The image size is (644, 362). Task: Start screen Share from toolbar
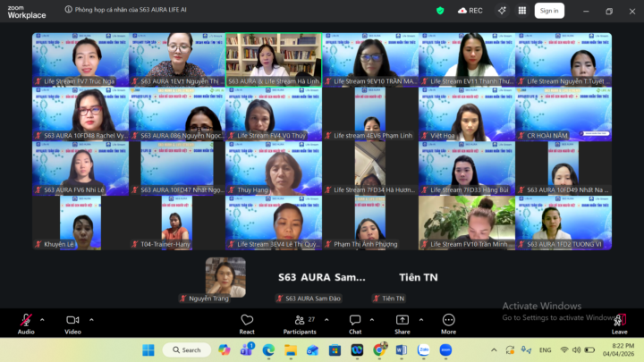click(402, 324)
